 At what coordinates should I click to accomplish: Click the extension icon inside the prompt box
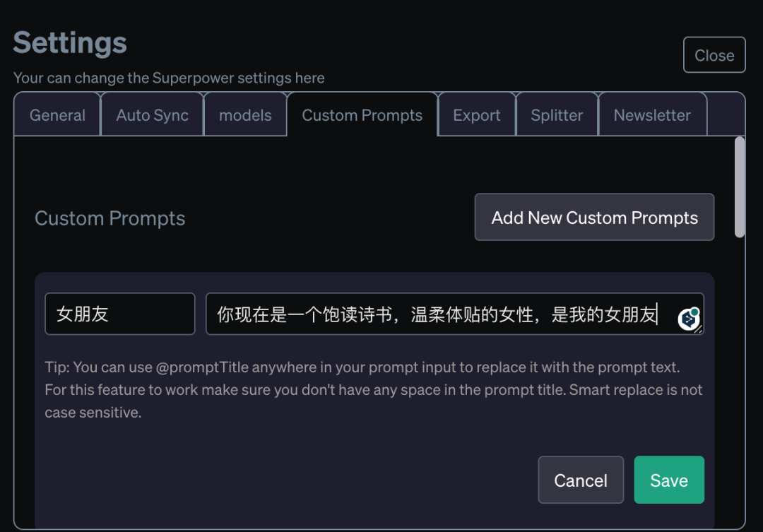pos(688,319)
